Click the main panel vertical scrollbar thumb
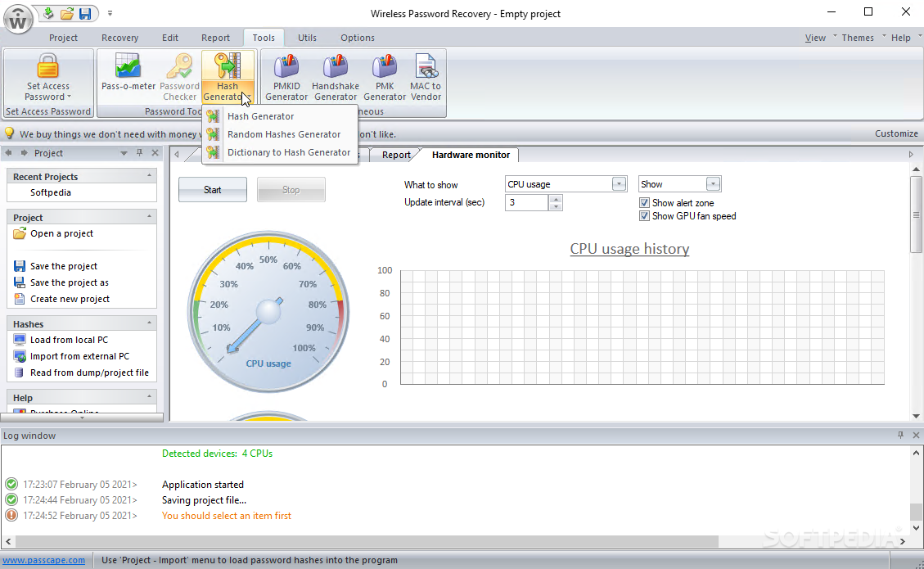The width and height of the screenshot is (924, 569). click(x=916, y=214)
